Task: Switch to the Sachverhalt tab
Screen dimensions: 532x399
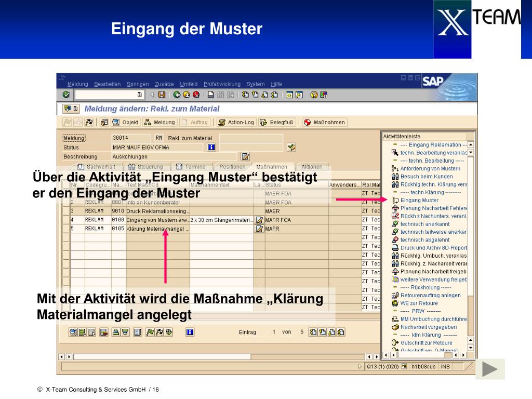Action: 97,167
